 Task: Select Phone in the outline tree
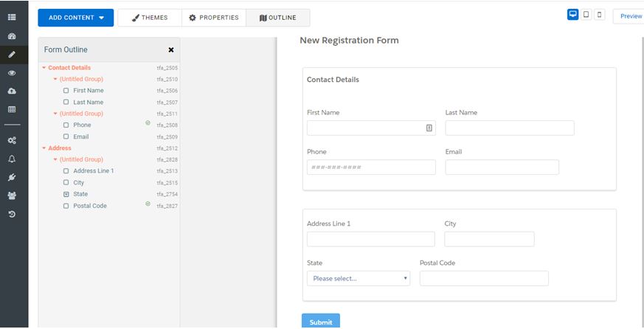[x=82, y=125]
